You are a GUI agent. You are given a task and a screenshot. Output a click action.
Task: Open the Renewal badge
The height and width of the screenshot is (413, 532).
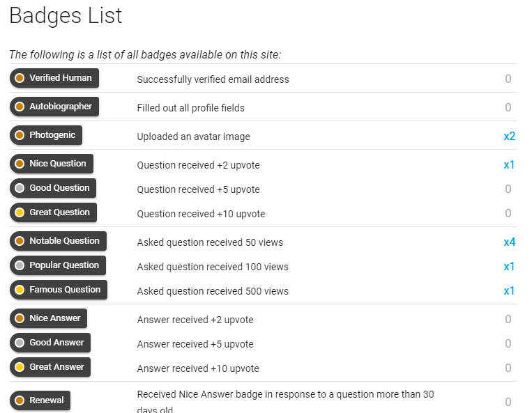click(x=40, y=400)
